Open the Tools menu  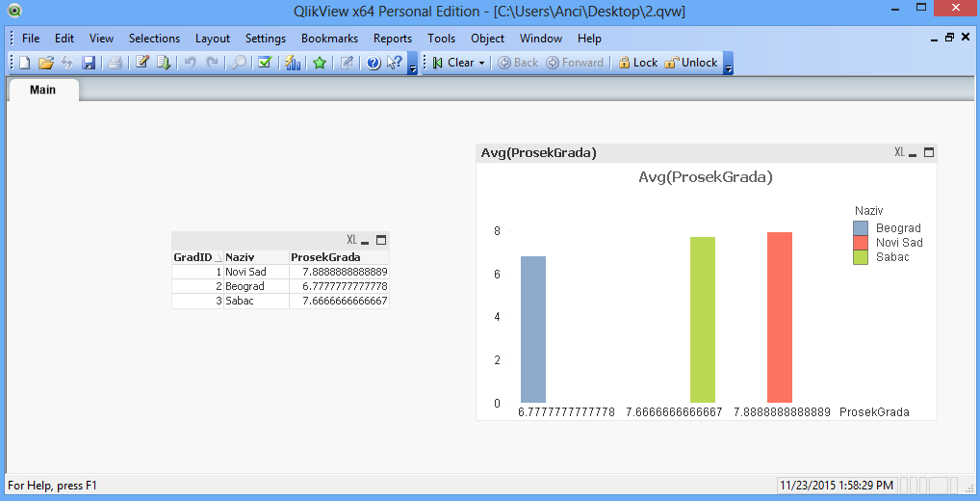click(441, 39)
